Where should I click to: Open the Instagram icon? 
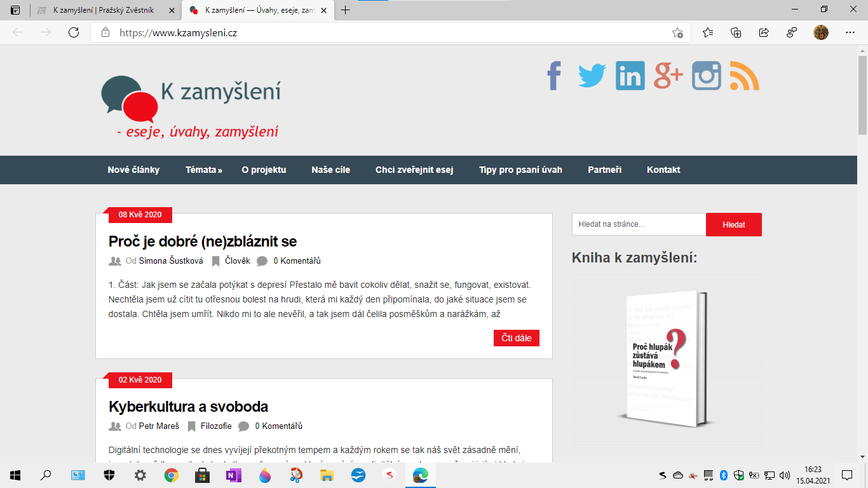point(706,76)
